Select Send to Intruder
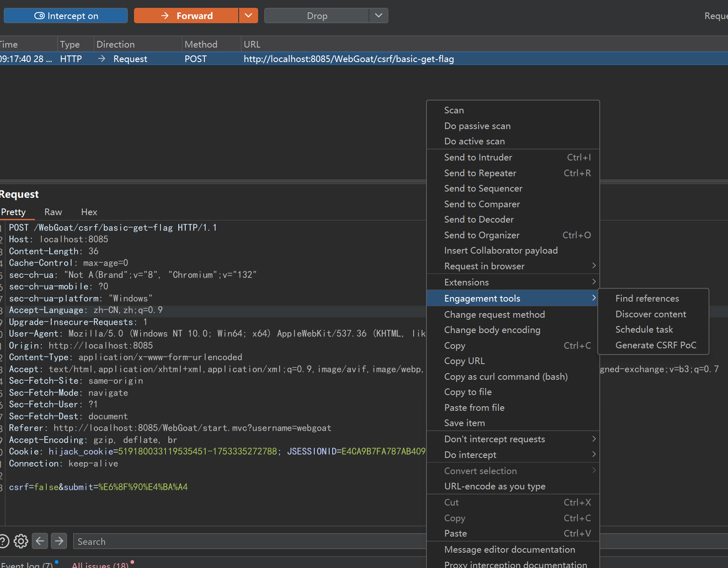Viewport: 728px width, 568px height. [513, 157]
